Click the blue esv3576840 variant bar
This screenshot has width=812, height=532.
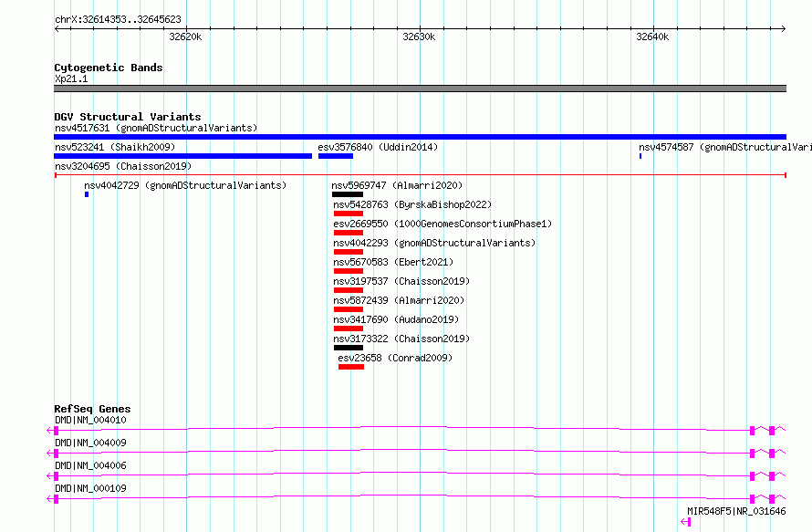click(x=336, y=156)
